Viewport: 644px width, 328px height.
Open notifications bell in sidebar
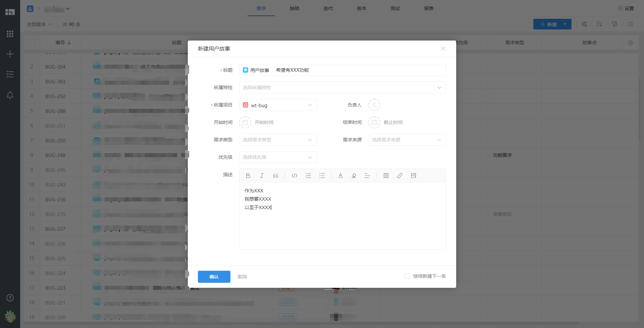[10, 95]
